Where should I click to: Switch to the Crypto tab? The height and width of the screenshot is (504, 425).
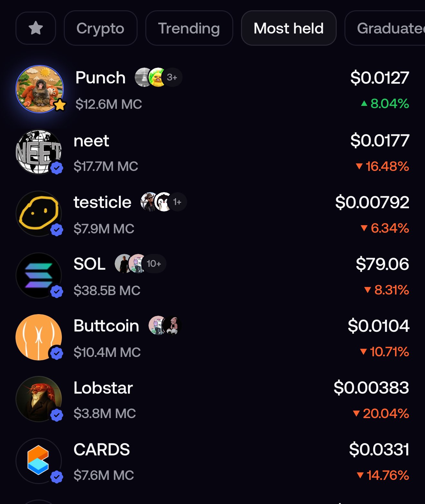pos(100,28)
